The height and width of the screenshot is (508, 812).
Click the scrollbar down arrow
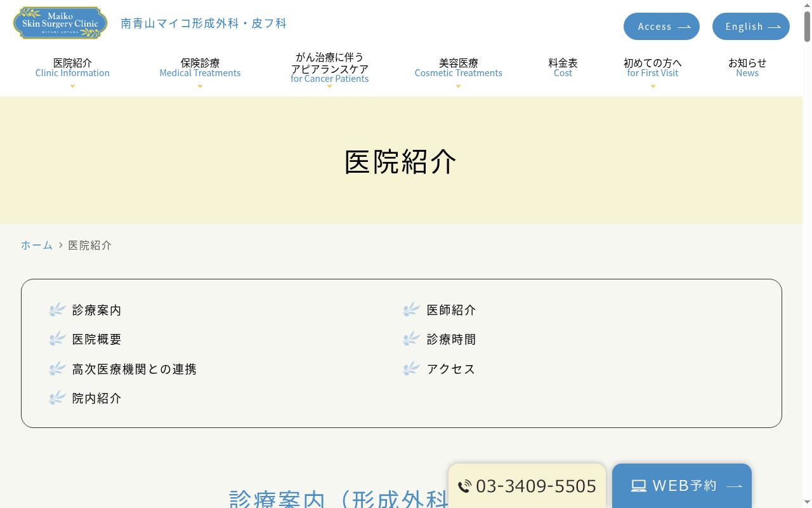[x=807, y=503]
